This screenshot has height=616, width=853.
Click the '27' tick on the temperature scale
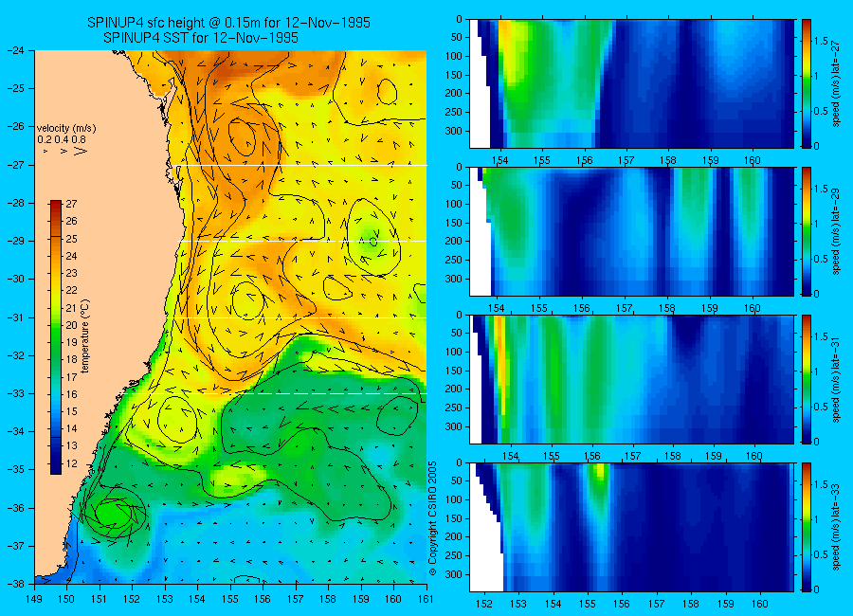coord(71,204)
